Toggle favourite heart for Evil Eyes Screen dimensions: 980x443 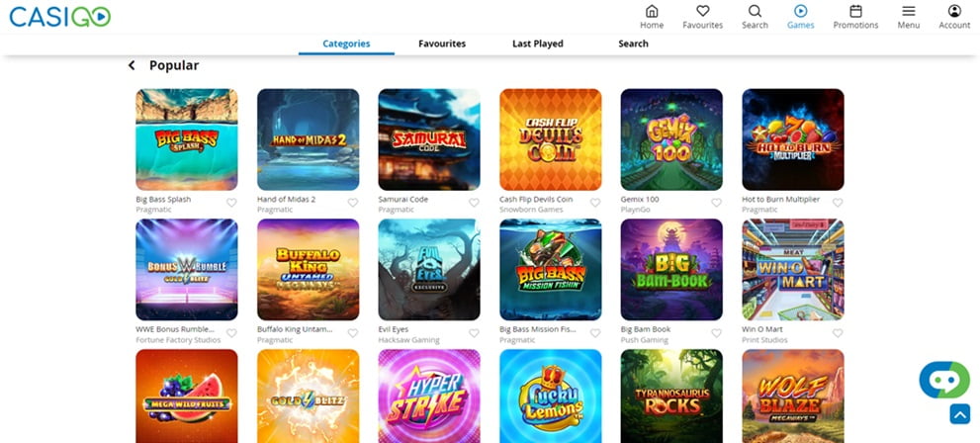pos(474,333)
